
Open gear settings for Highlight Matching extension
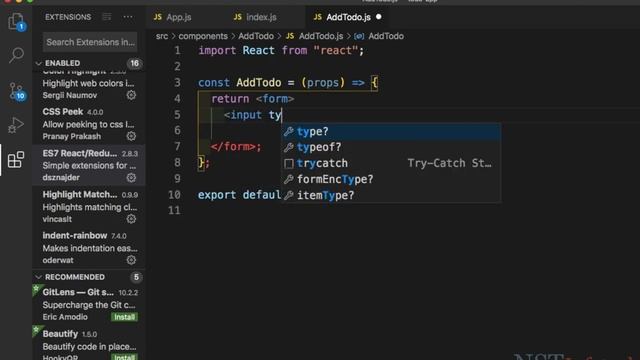click(x=131, y=219)
